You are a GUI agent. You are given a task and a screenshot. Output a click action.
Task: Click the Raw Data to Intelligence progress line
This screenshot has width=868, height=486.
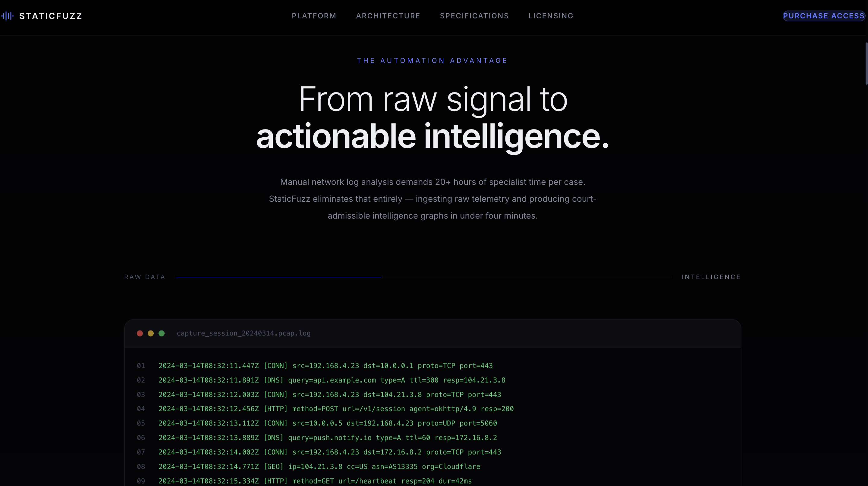point(423,277)
